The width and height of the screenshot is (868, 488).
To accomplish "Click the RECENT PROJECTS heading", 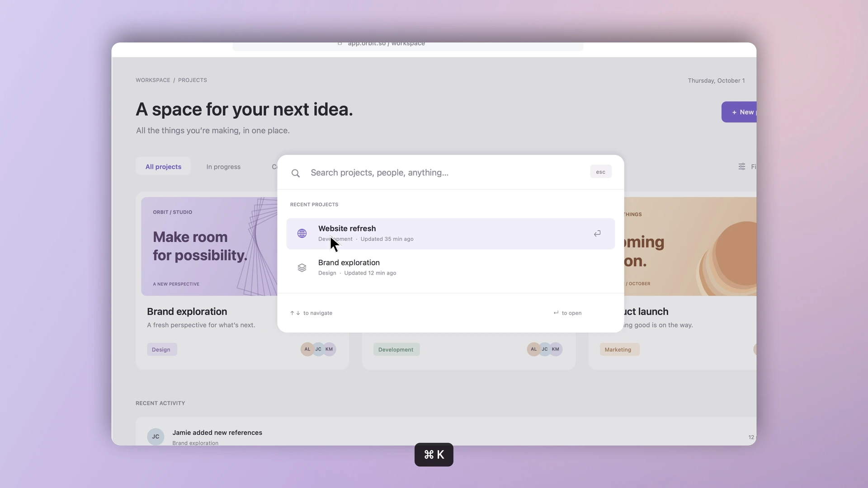I will tap(314, 205).
